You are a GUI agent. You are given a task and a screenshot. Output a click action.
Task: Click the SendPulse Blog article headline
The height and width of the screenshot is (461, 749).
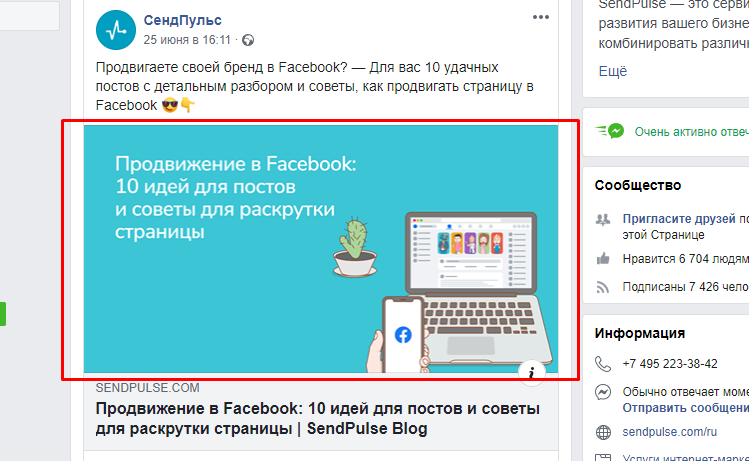click(x=318, y=418)
